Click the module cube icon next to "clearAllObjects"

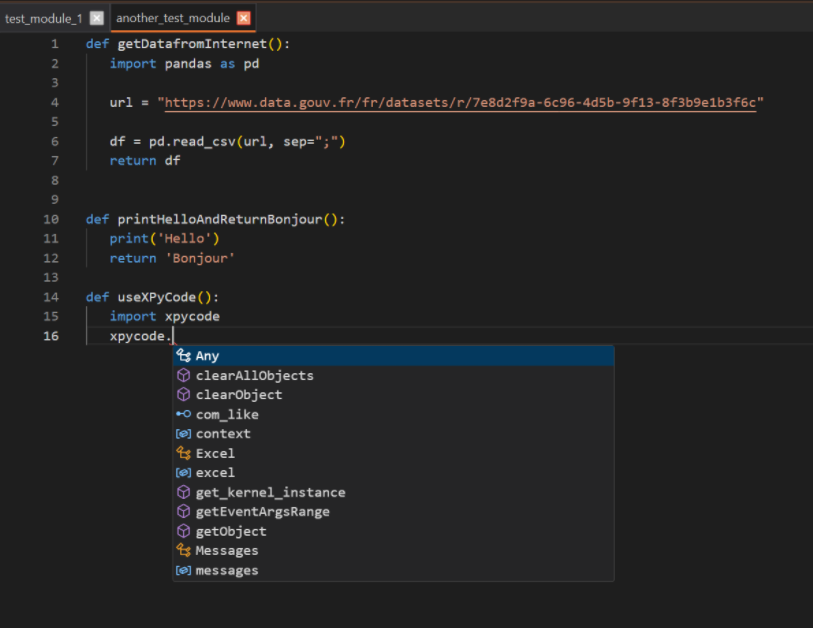click(x=182, y=375)
